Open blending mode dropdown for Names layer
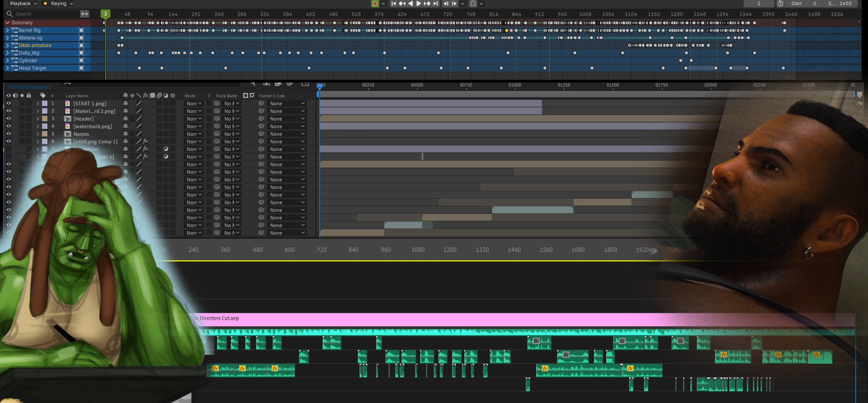Screen dimensions: 868x403 click(x=194, y=134)
